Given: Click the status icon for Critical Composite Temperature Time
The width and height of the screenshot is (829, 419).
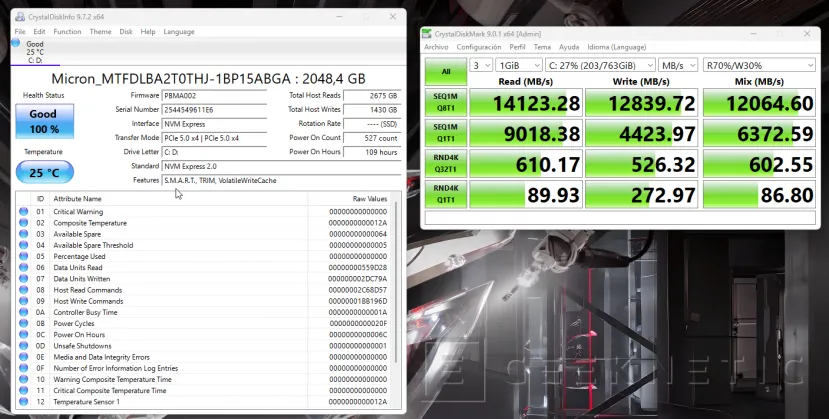Looking at the screenshot, I should pos(23,390).
